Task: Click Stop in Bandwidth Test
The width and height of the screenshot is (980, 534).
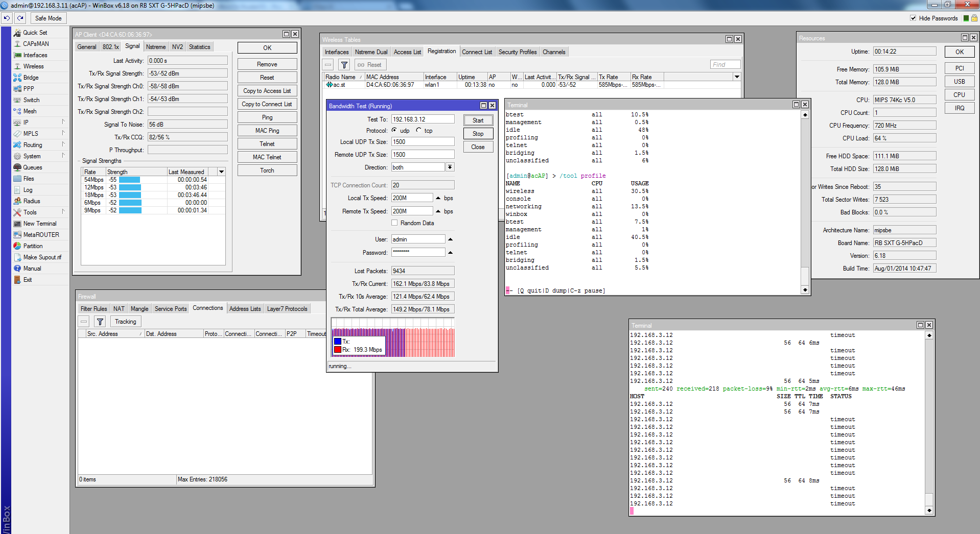Action: pyautogui.click(x=478, y=134)
